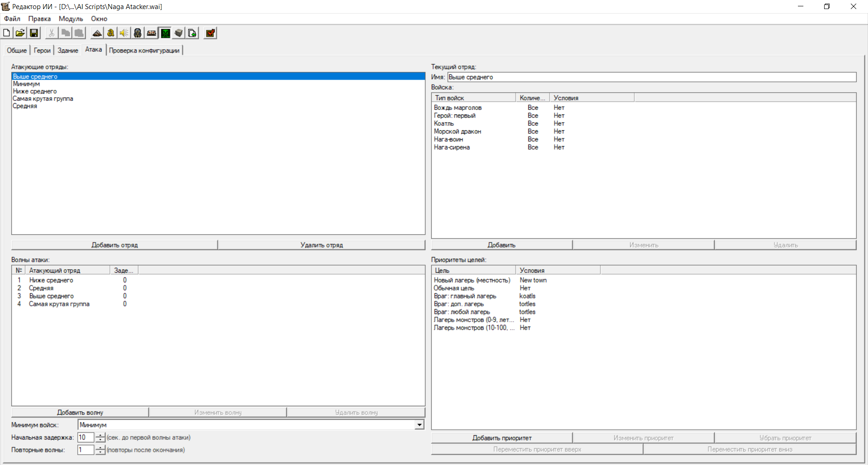This screenshot has width=868, height=465.
Task: Click the Добавить приоритет button
Action: [502, 438]
